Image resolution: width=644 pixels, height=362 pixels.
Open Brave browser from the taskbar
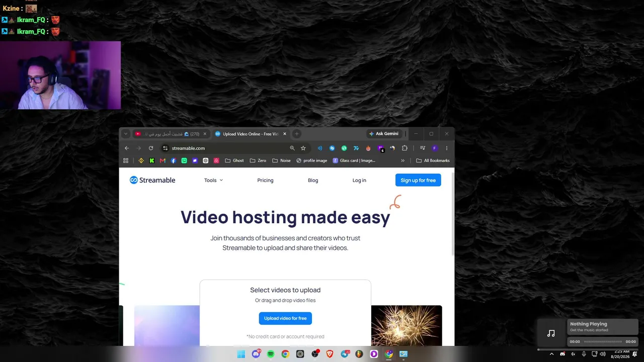330,354
